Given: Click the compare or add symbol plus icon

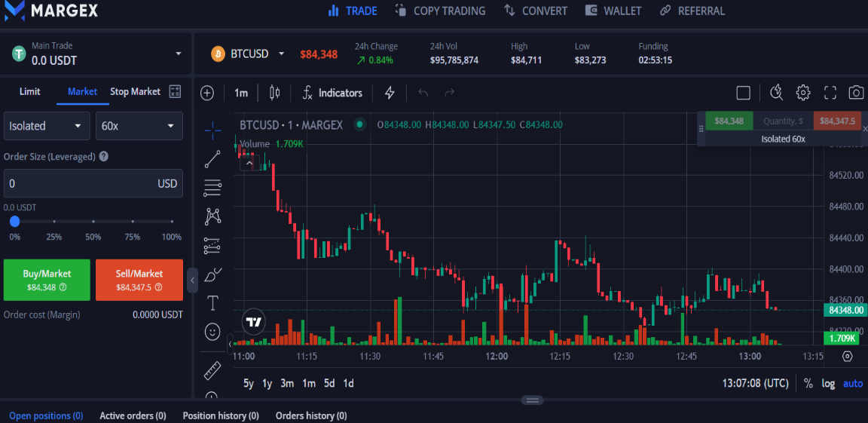Looking at the screenshot, I should click(x=207, y=93).
